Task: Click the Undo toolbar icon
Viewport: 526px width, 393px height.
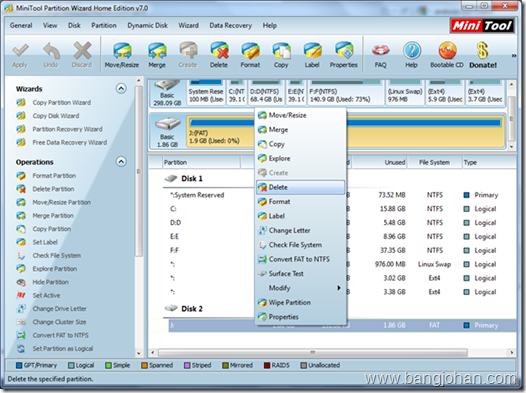Action: coord(51,55)
